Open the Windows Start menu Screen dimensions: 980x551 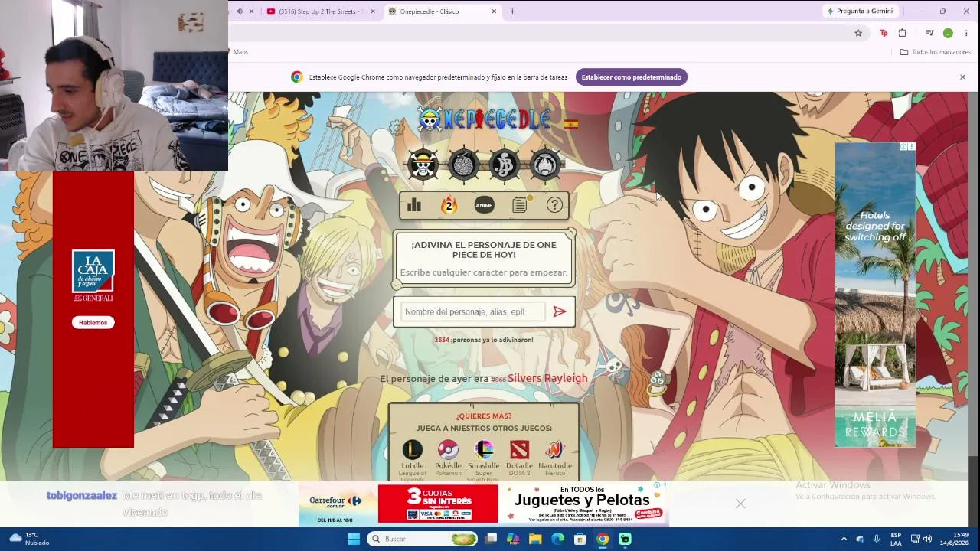[x=353, y=539]
